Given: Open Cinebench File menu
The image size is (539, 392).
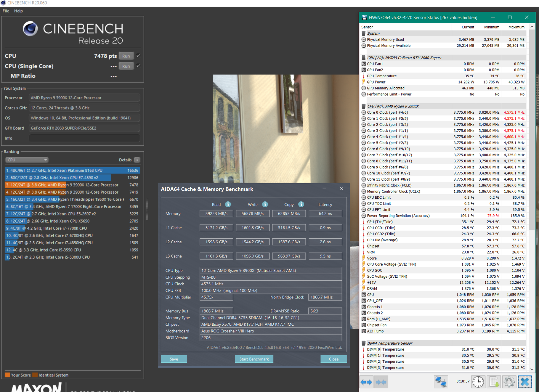Looking at the screenshot, I should (x=6, y=11).
